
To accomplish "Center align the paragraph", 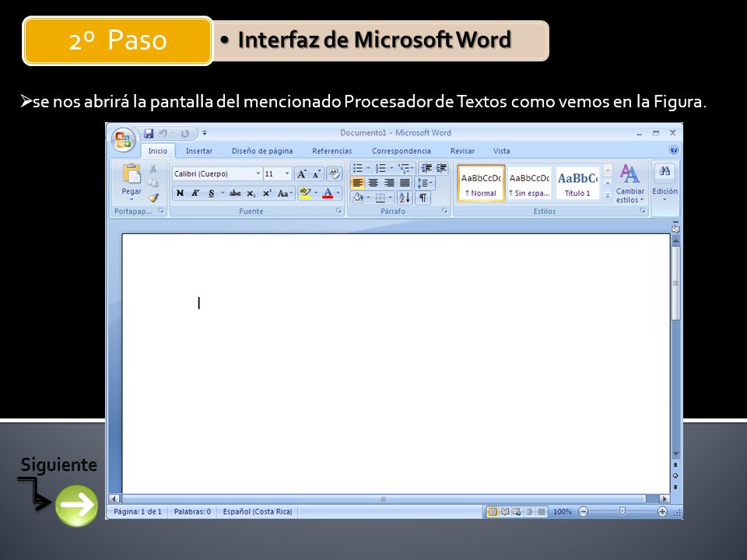I will click(x=373, y=183).
